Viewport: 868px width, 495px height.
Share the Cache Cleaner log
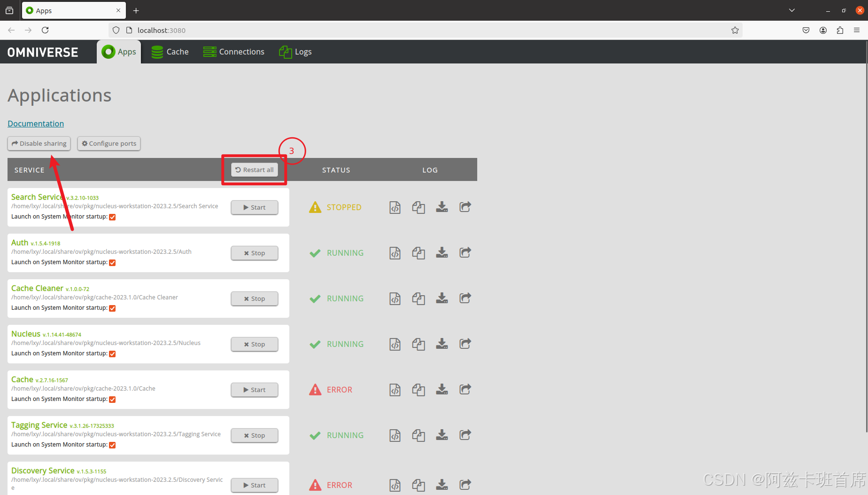pyautogui.click(x=465, y=298)
